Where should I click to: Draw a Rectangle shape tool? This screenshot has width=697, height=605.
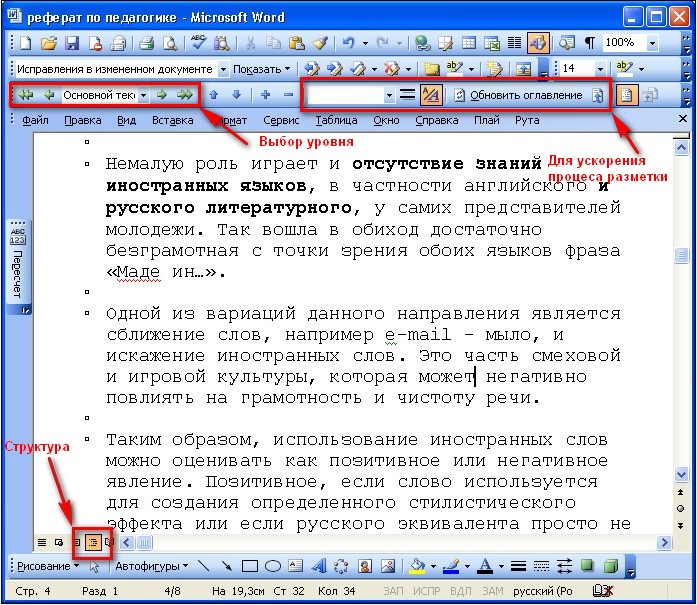(x=249, y=566)
